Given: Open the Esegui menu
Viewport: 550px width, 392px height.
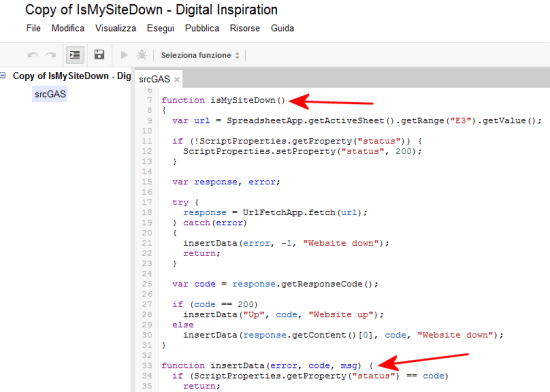Looking at the screenshot, I should [160, 28].
